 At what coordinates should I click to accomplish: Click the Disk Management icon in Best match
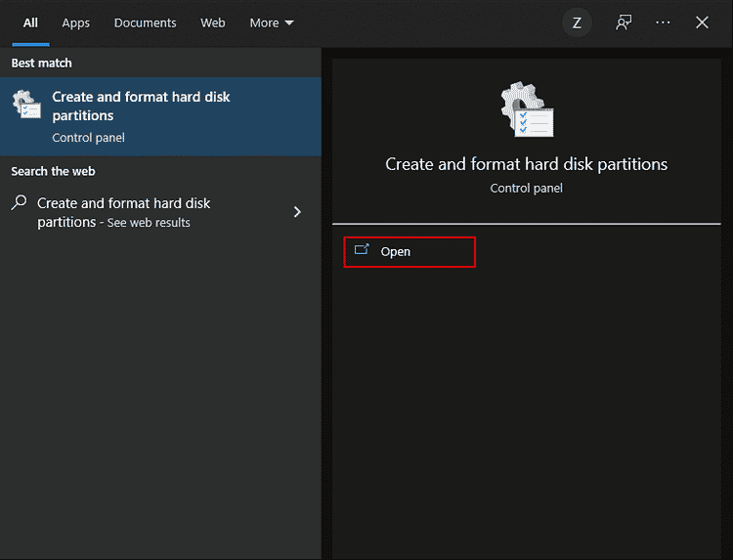pos(26,105)
